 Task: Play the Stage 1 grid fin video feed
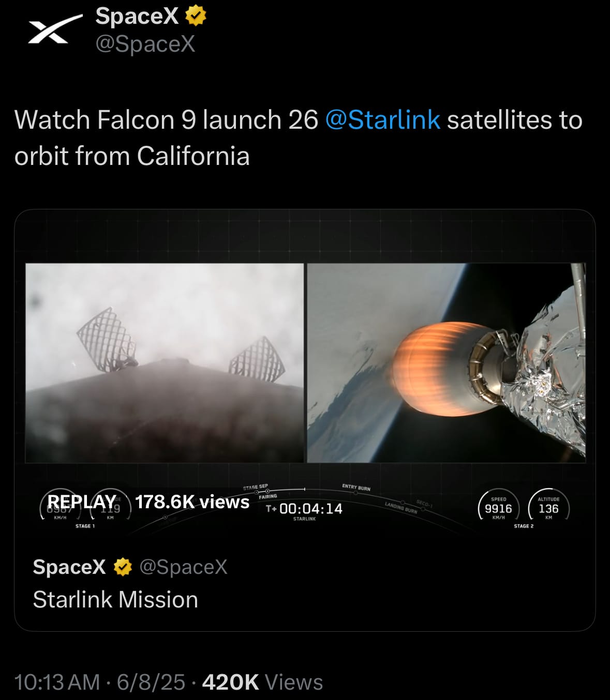pos(165,363)
